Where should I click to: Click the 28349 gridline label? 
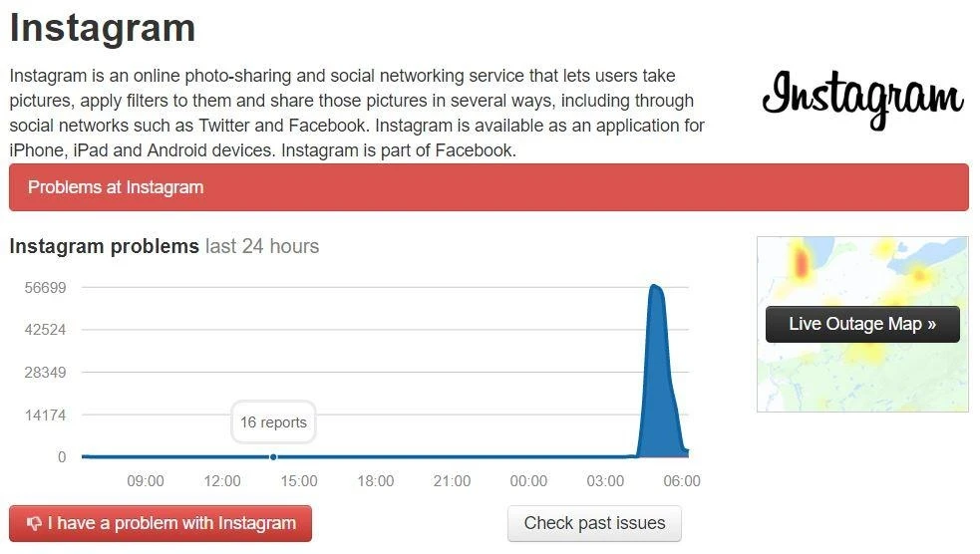(x=46, y=373)
